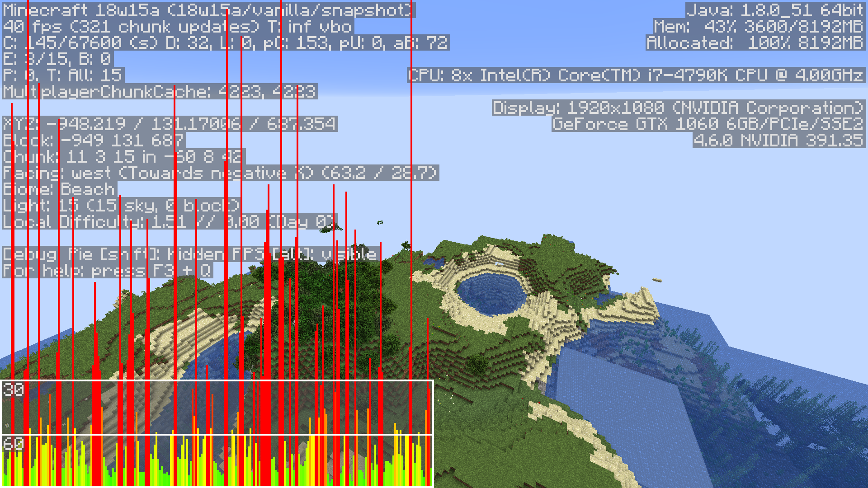The width and height of the screenshot is (868, 488).
Task: Click the CPU Intel Core i7-4790K line
Action: pos(636,75)
